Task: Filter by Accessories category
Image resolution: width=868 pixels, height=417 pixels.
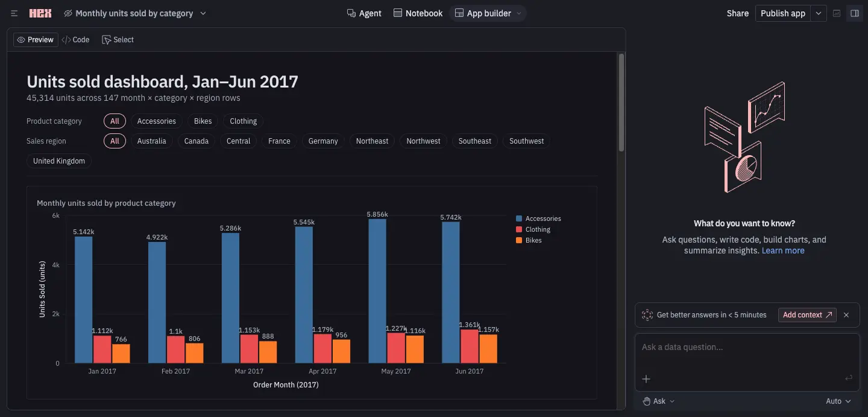Action: click(157, 121)
